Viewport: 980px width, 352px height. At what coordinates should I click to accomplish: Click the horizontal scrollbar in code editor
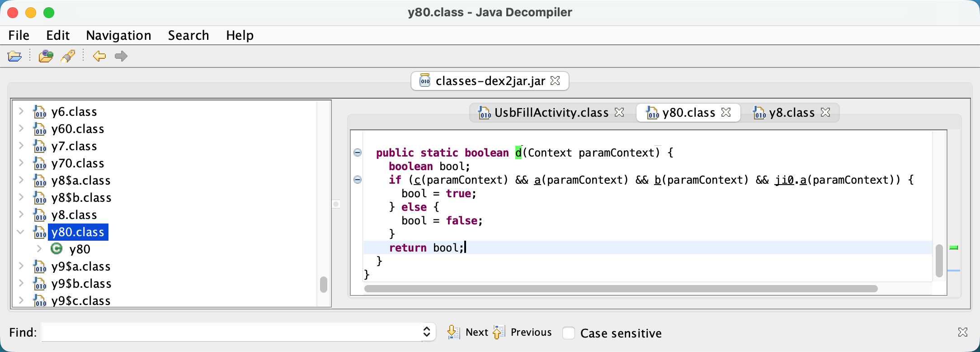(x=620, y=289)
